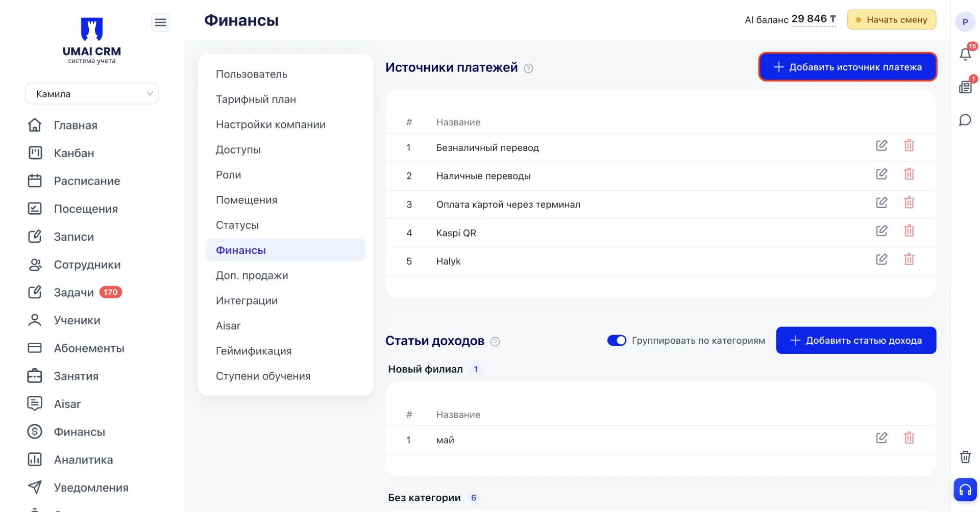Show help for Источники платежей
Screen dimensions: 980x512
point(529,68)
